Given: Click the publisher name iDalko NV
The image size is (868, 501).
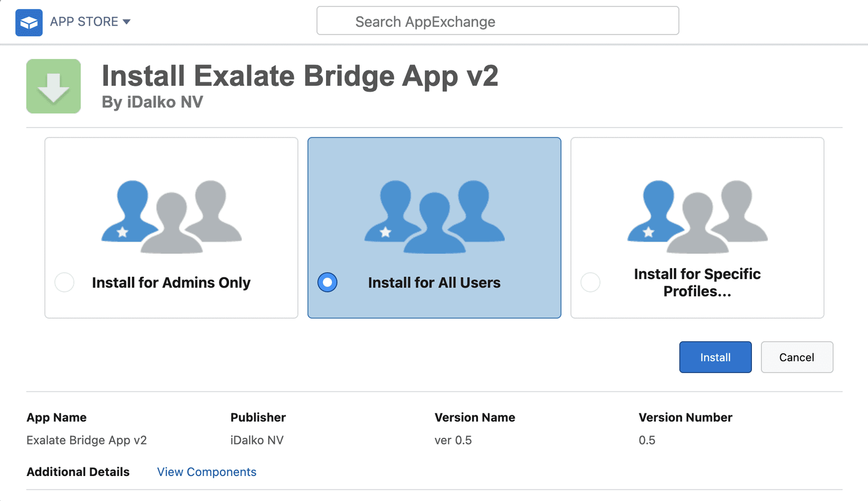Looking at the screenshot, I should pyautogui.click(x=257, y=440).
